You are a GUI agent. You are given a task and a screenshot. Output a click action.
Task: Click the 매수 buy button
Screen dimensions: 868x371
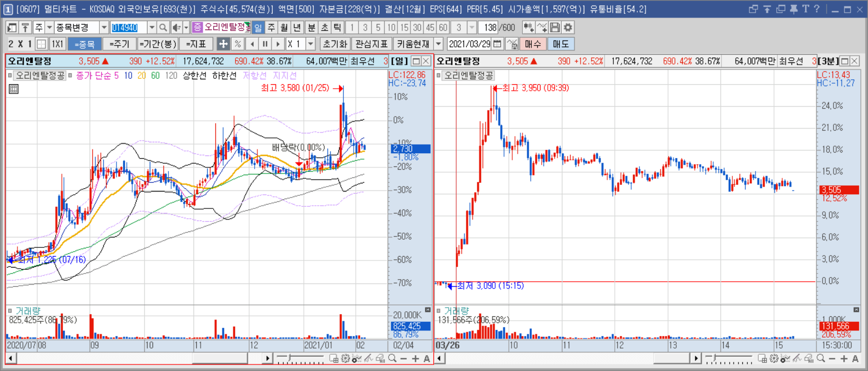click(x=533, y=44)
